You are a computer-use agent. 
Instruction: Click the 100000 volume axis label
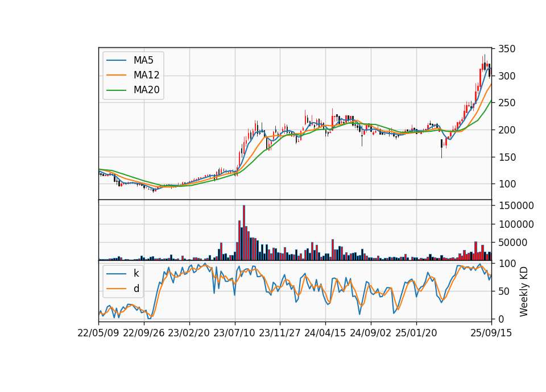coord(516,224)
